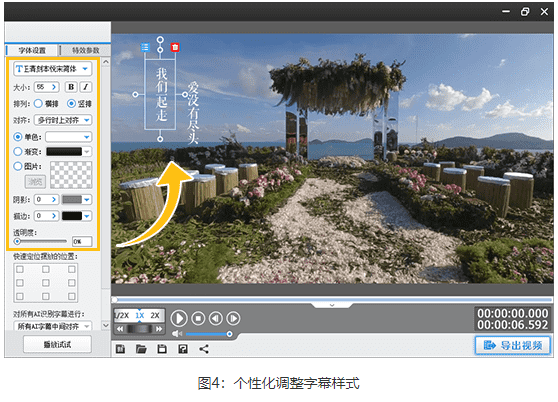
Task: Click the checkered image fill preview
Action: [x=71, y=175]
